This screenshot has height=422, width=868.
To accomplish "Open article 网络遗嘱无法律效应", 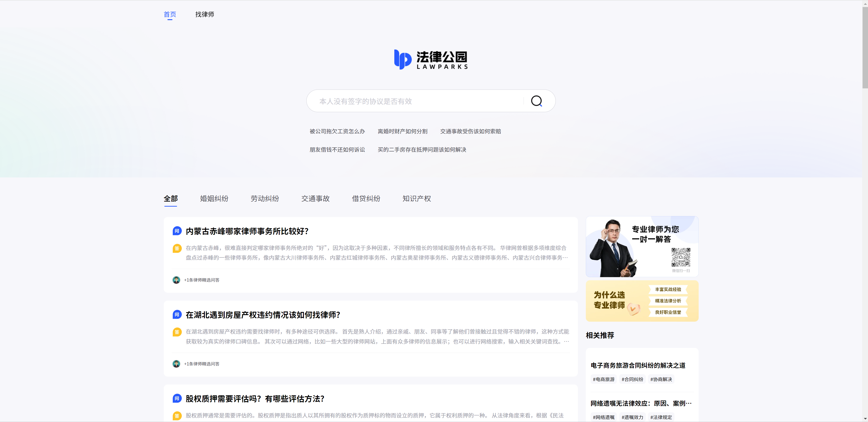I will coord(641,403).
